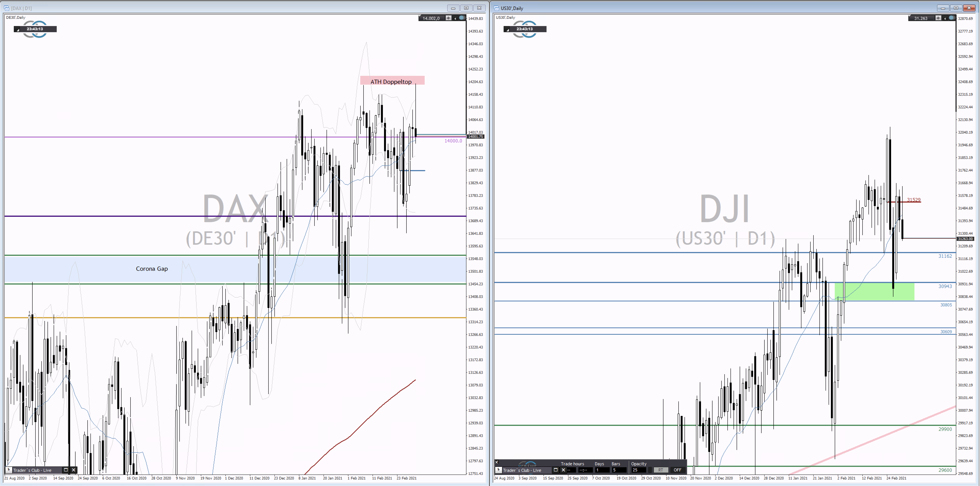Click the DE30',Daily symbol label

click(x=16, y=17)
